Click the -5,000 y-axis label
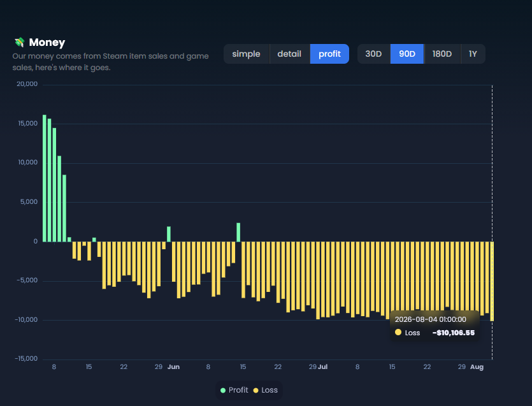Viewport: 532px width, 406px height. pos(27,280)
